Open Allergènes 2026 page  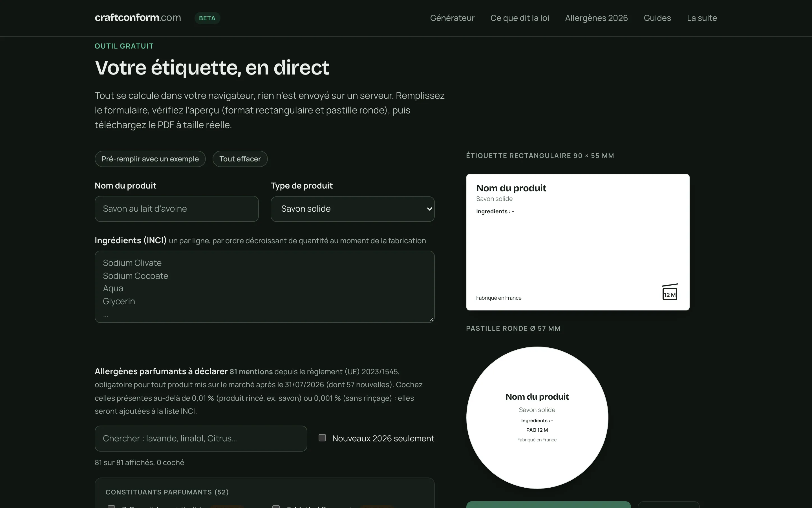click(596, 18)
